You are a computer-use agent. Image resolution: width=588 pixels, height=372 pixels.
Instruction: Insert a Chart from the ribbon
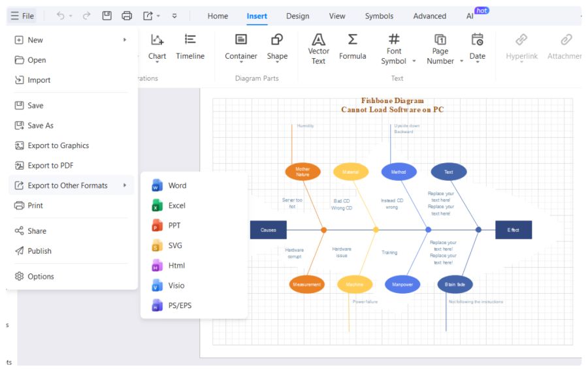point(157,48)
